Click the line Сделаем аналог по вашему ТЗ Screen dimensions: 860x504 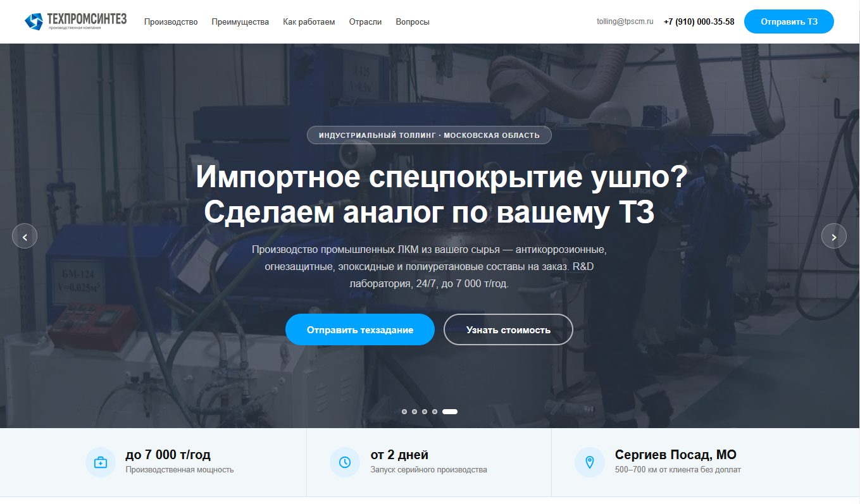coord(429,213)
